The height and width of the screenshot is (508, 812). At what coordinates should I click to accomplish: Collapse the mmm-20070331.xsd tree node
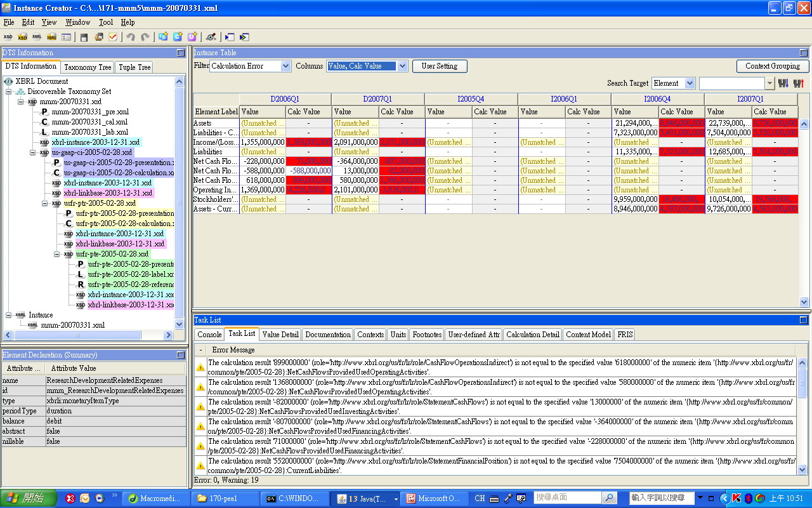pos(22,102)
